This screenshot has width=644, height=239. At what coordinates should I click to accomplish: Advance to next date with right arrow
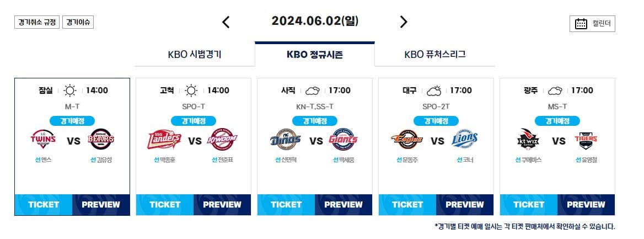click(404, 22)
